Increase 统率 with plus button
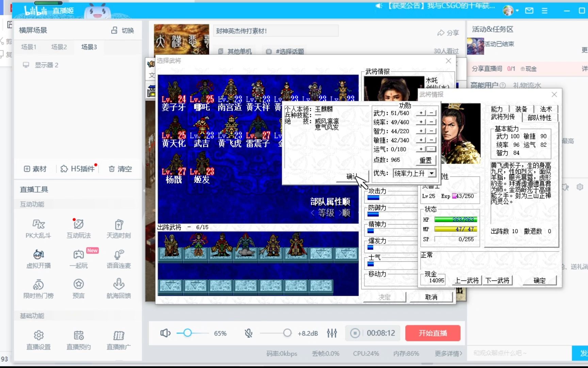 pos(421,122)
